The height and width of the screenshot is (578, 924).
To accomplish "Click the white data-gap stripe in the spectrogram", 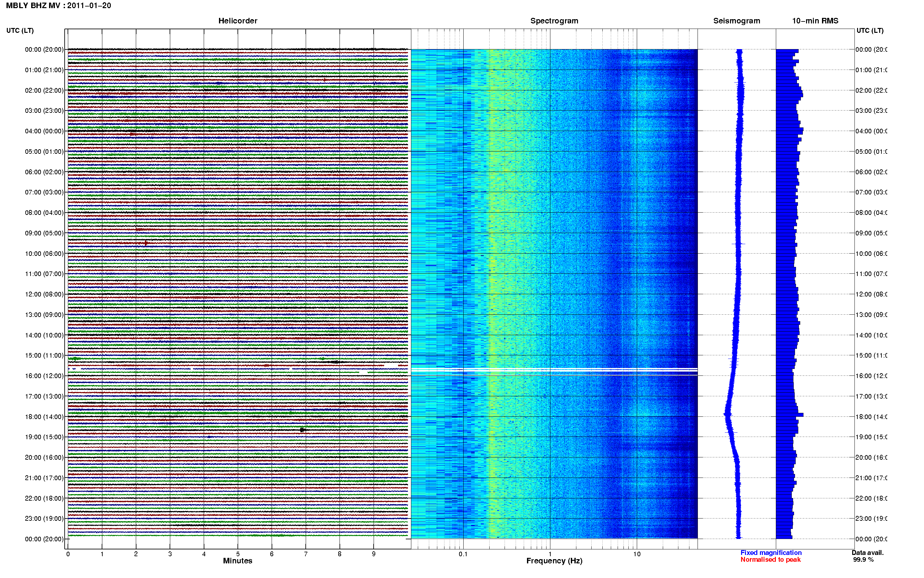I will coord(554,370).
